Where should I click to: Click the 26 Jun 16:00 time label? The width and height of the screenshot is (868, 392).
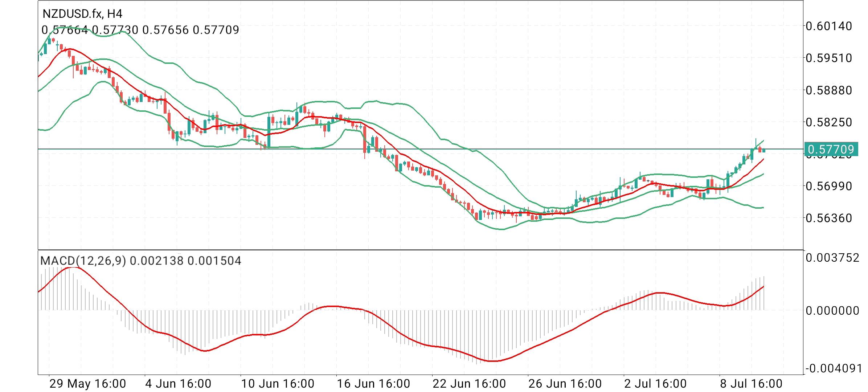point(565,384)
